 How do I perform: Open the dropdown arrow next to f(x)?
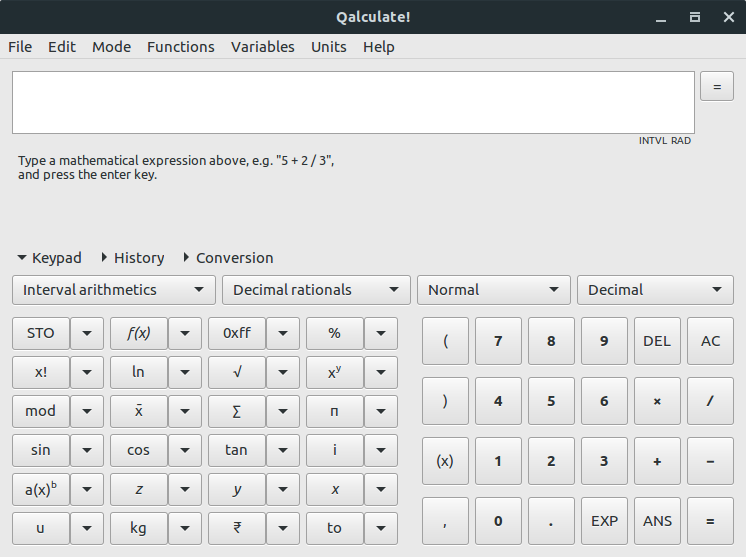tap(185, 333)
